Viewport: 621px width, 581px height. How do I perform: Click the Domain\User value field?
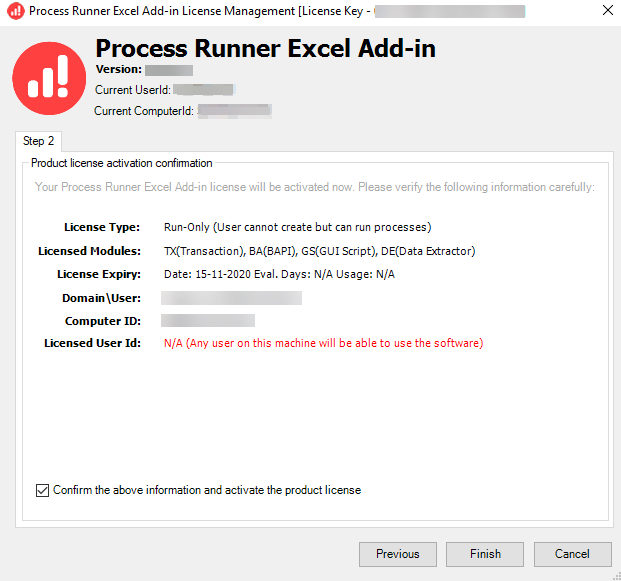[x=231, y=298]
